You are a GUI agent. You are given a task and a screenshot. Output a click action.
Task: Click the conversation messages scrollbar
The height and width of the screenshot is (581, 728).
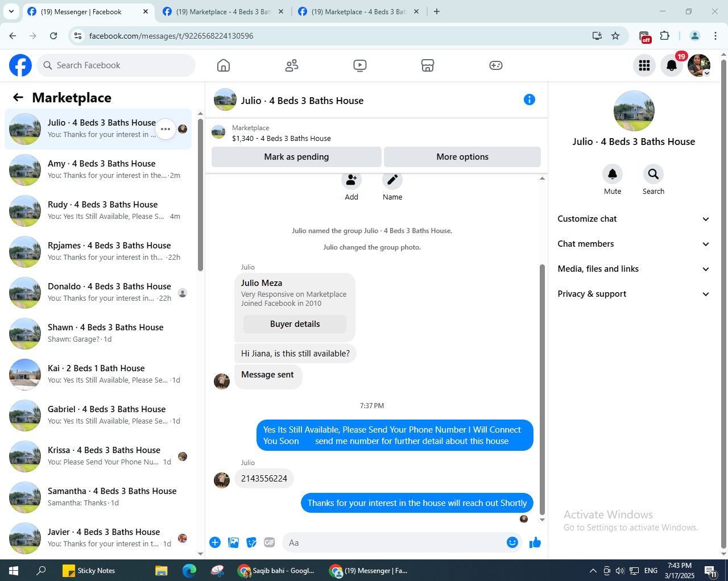(x=542, y=389)
